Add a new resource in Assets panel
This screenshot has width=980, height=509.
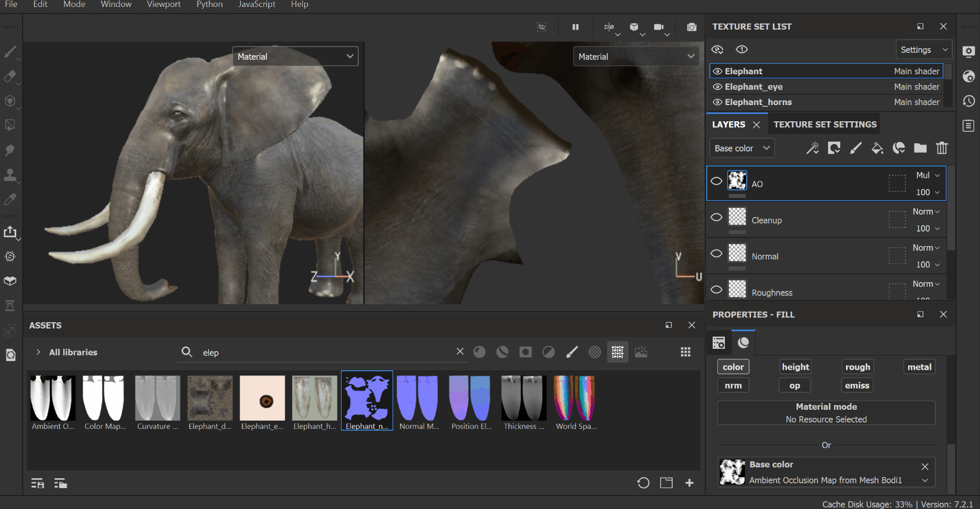pyautogui.click(x=689, y=483)
